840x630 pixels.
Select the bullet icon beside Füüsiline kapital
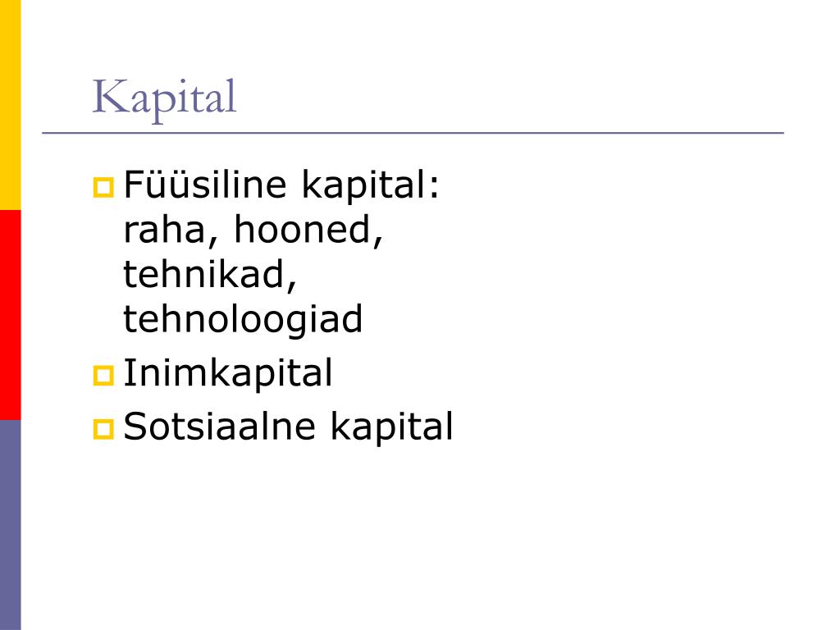point(103,188)
